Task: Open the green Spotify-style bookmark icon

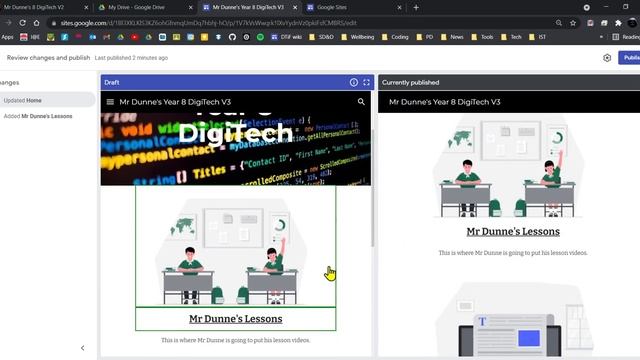Action: click(x=260, y=37)
